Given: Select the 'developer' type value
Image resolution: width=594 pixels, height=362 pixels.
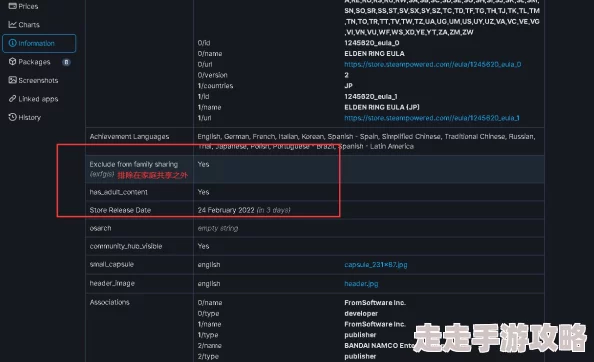Looking at the screenshot, I should [361, 314].
